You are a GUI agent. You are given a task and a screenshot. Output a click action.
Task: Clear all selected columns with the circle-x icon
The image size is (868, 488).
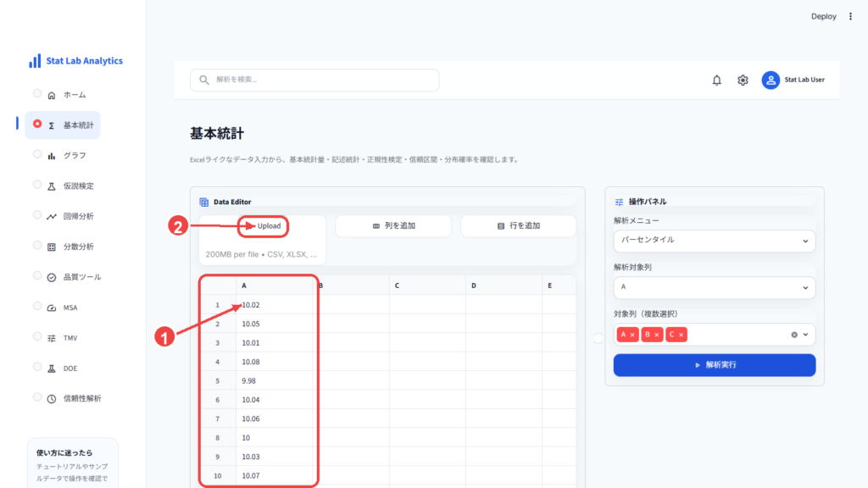794,335
